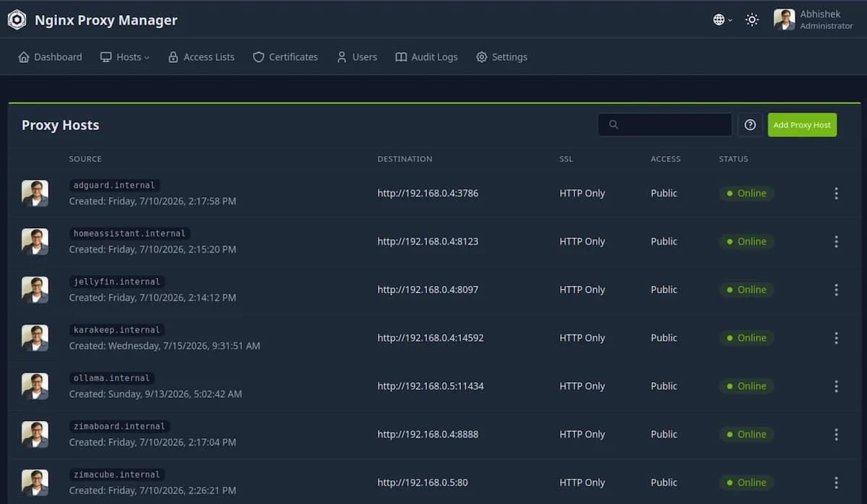Click the Proxy Hosts heading
This screenshot has height=504, width=867.
[x=61, y=125]
